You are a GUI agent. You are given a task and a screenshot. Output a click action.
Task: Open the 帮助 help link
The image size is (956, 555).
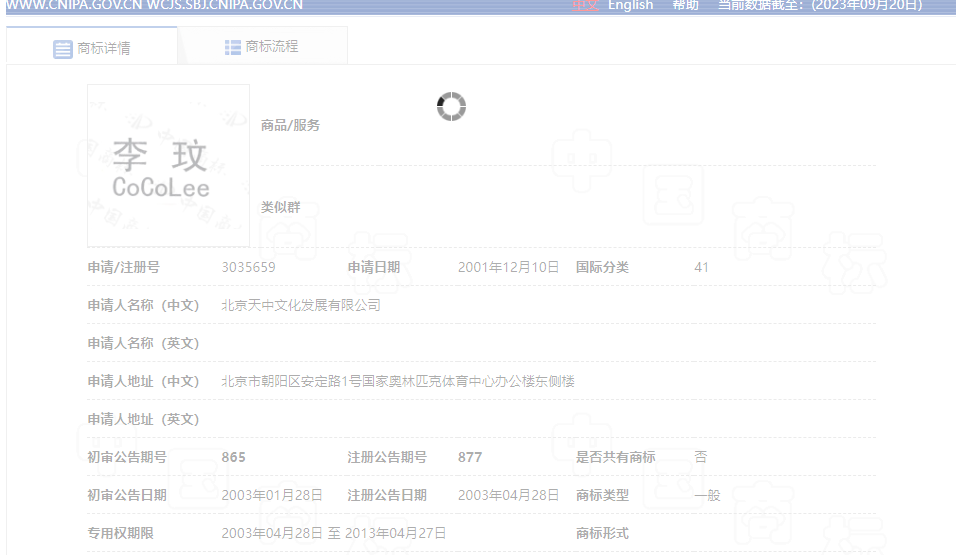pos(685,5)
